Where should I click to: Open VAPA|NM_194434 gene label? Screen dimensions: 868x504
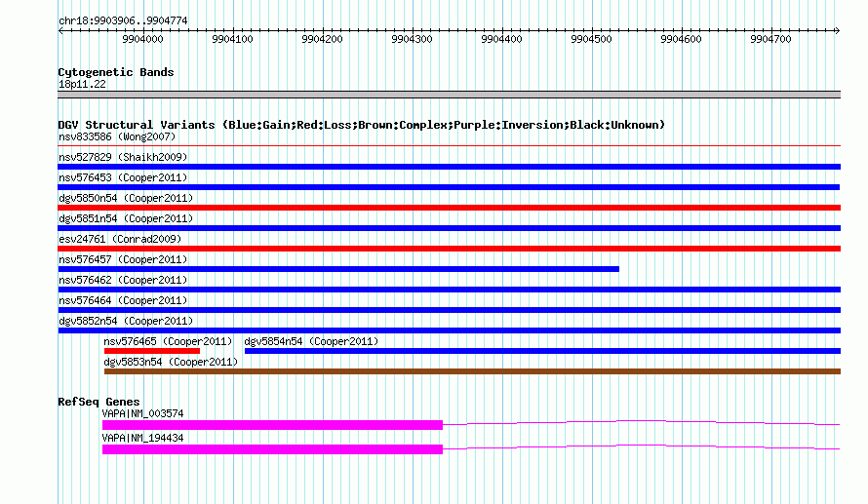pyautogui.click(x=142, y=438)
